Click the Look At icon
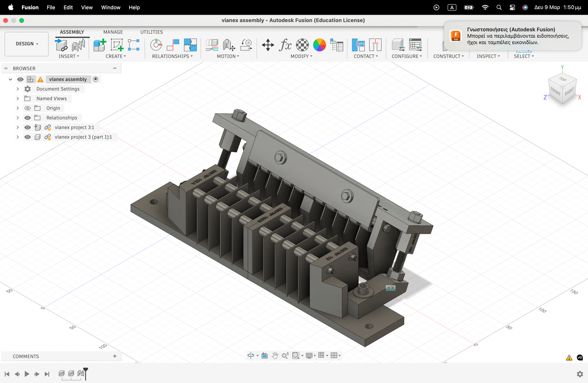This screenshot has height=383, width=588. tap(265, 355)
